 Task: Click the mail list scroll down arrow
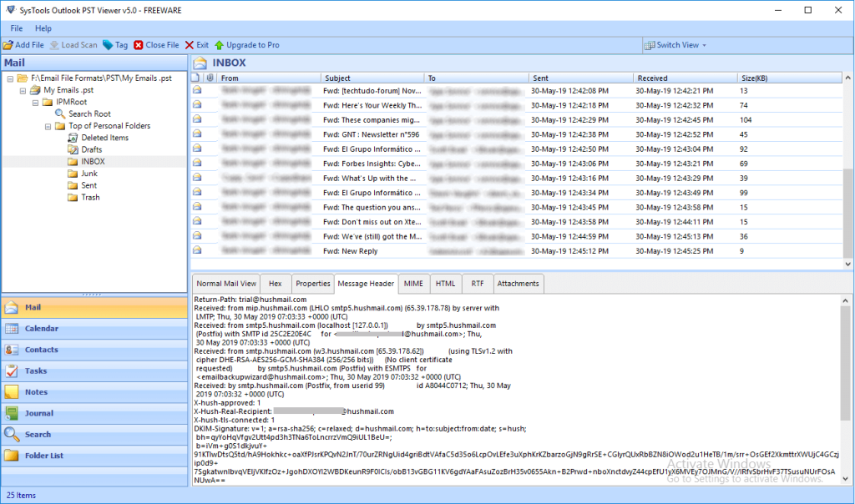[847, 265]
